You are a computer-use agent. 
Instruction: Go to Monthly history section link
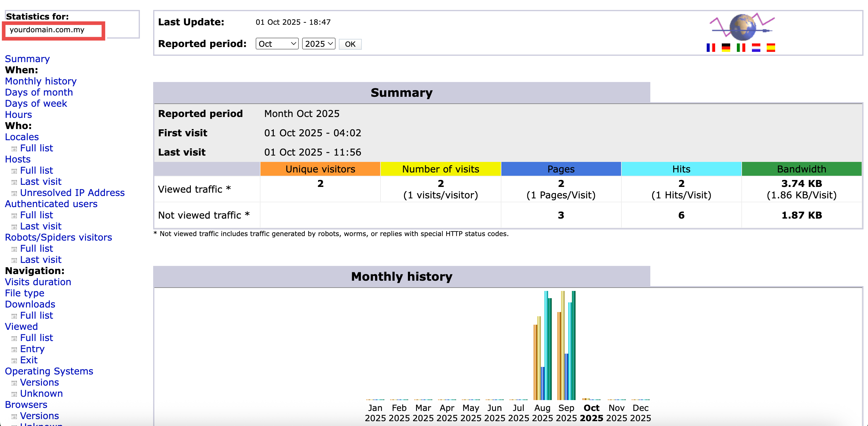[x=41, y=81]
